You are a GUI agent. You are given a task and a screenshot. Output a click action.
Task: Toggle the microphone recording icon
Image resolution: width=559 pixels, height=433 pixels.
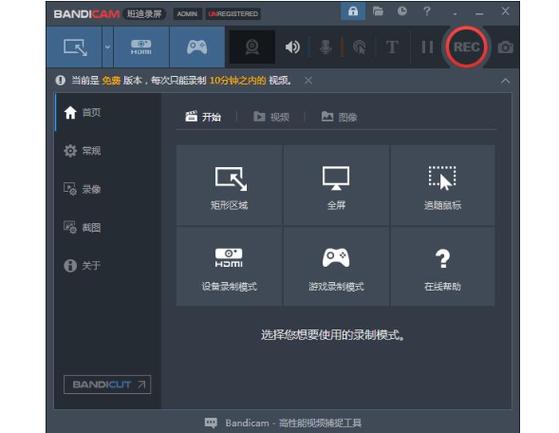325,47
